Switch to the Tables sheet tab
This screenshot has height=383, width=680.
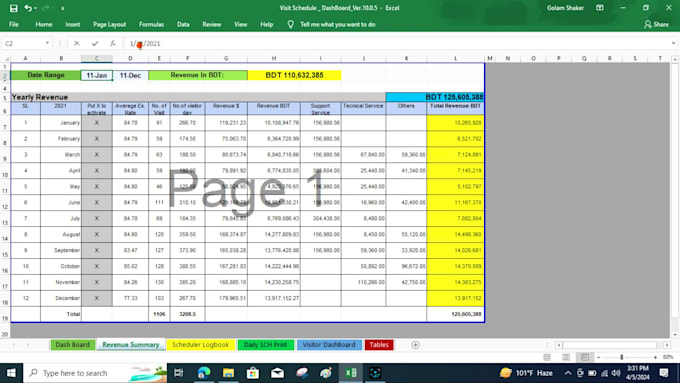(x=379, y=345)
